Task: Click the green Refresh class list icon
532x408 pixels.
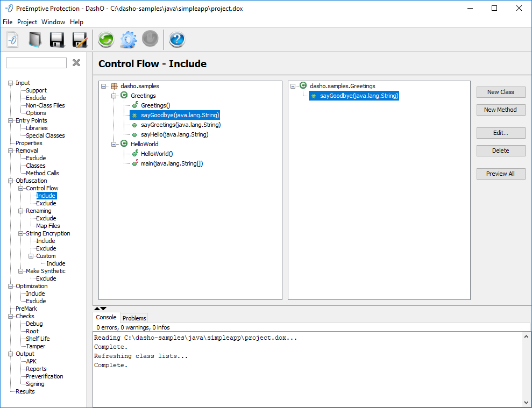Action: pyautogui.click(x=105, y=40)
